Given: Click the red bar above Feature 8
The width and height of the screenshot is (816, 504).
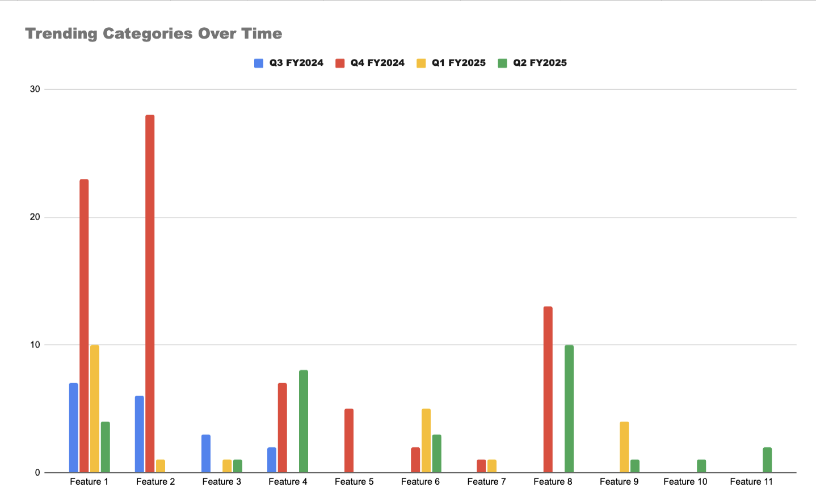Looking at the screenshot, I should 548,389.
